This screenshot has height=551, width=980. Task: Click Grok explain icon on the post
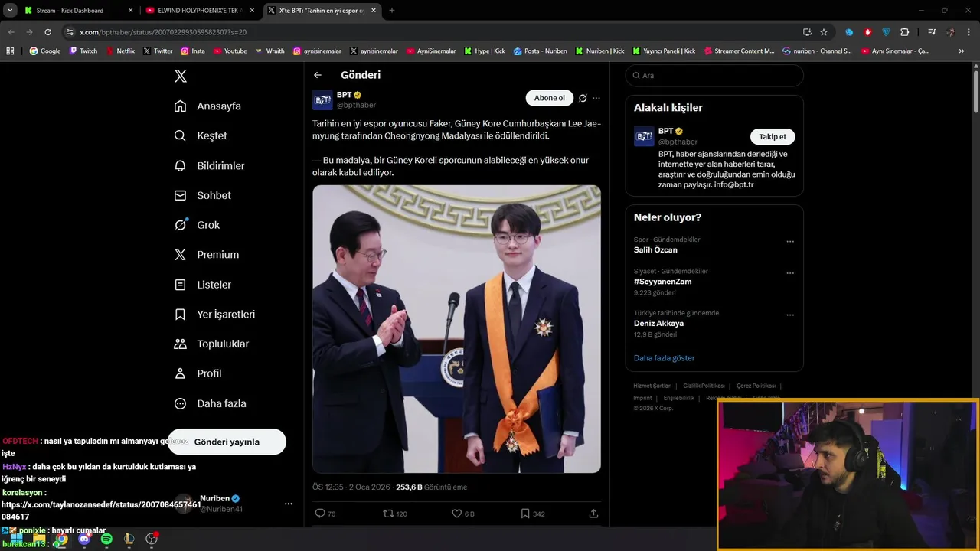583,98
